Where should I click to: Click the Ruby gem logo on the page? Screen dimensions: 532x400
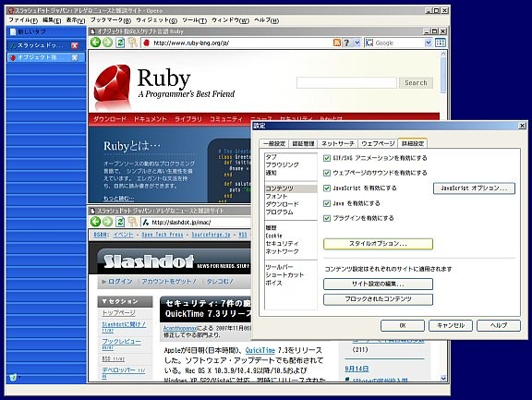(113, 83)
